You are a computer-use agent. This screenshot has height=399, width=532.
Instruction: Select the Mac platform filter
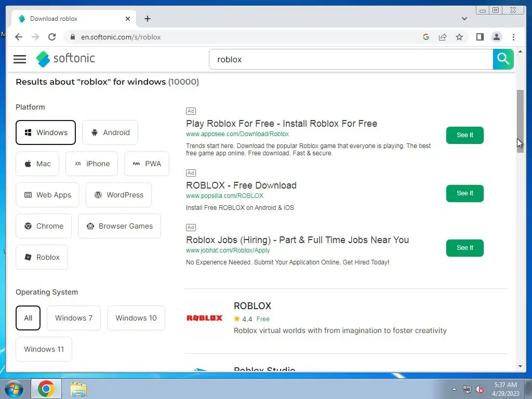pyautogui.click(x=37, y=164)
